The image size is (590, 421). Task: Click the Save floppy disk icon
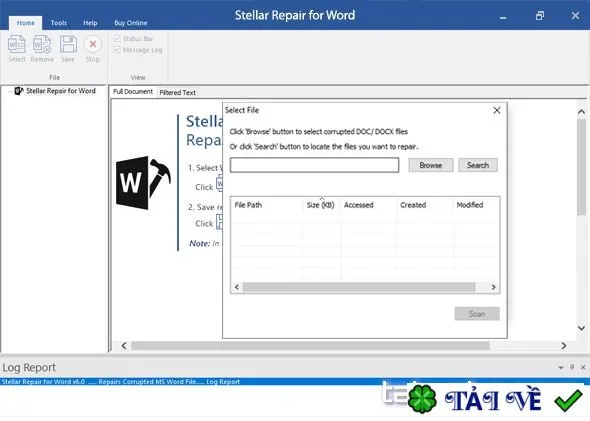pyautogui.click(x=68, y=44)
